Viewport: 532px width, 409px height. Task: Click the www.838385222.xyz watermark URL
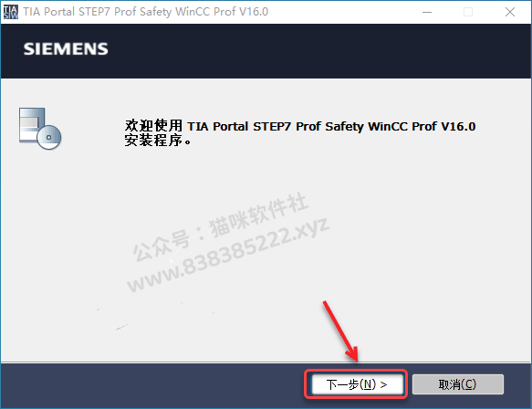click(228, 255)
